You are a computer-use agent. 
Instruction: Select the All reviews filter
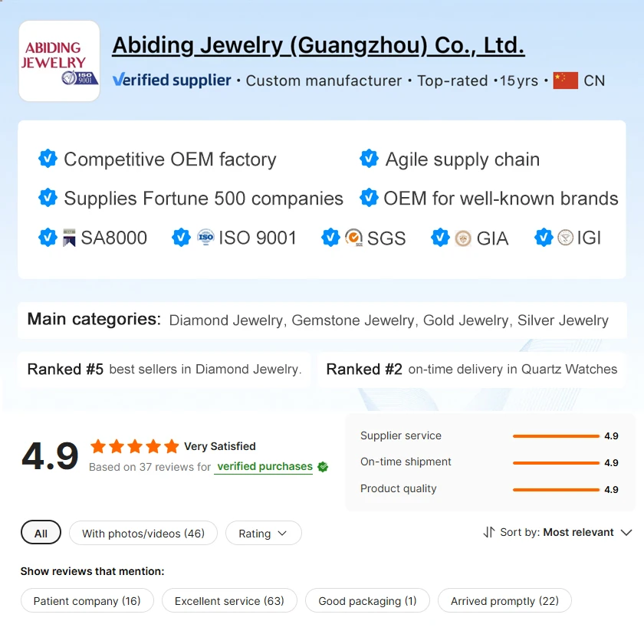pos(41,534)
